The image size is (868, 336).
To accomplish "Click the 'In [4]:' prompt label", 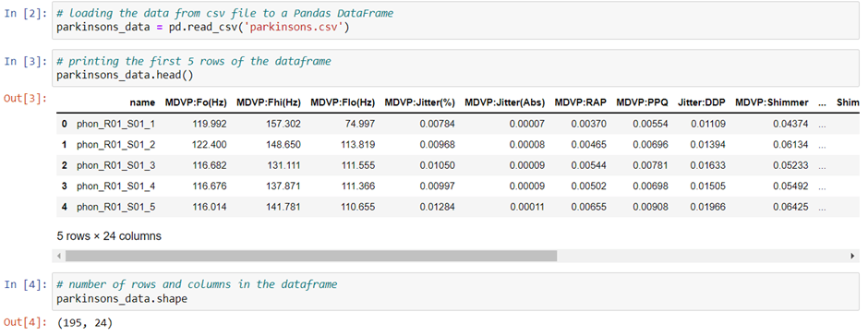I will pos(26,284).
